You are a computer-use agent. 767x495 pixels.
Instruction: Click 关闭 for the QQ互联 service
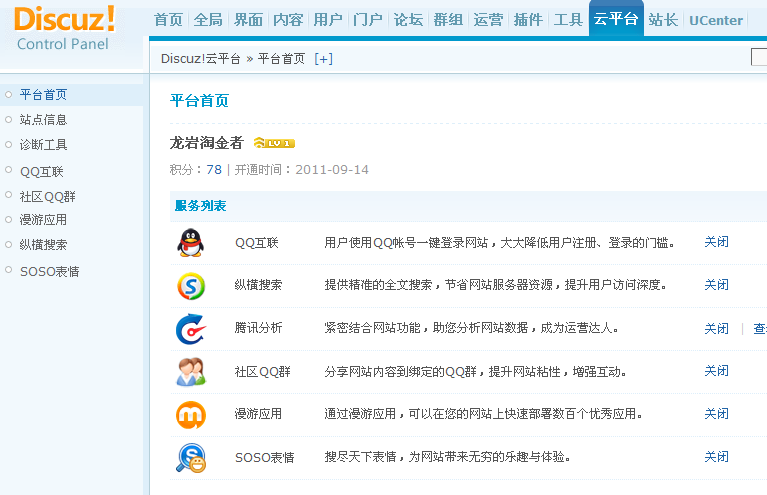coord(717,242)
